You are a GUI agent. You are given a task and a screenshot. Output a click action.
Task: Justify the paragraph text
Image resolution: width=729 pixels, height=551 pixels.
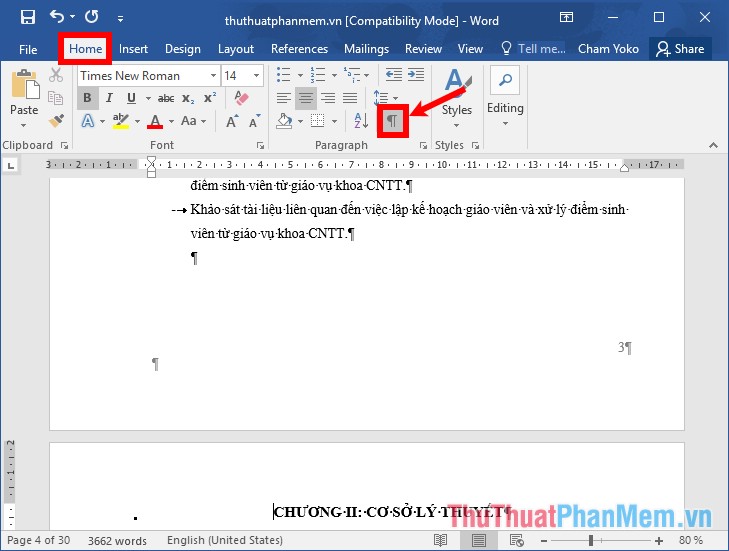(x=350, y=98)
